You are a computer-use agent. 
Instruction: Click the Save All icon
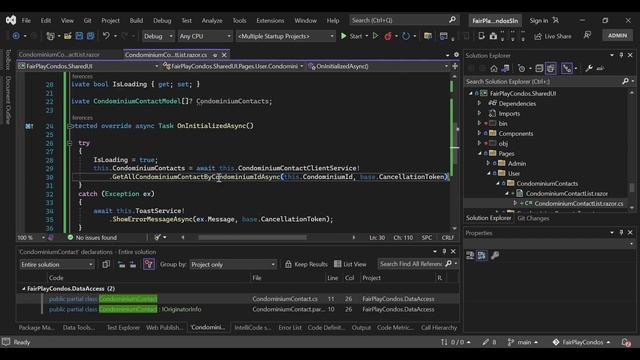[x=90, y=36]
